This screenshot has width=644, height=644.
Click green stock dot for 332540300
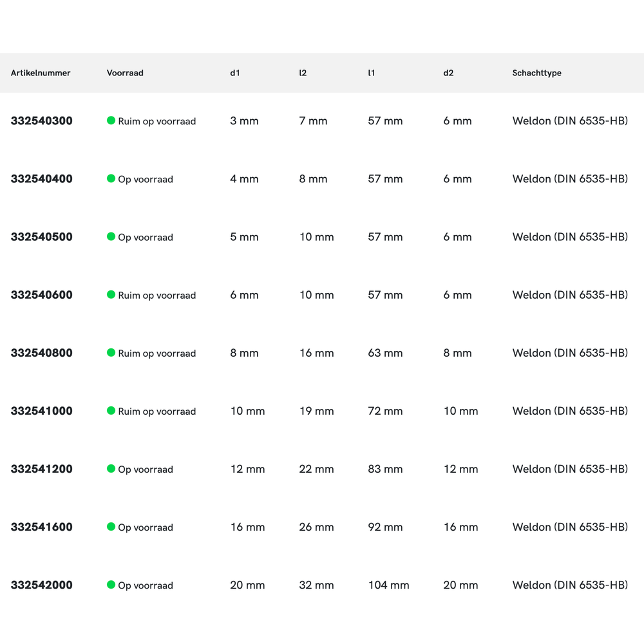point(111,120)
